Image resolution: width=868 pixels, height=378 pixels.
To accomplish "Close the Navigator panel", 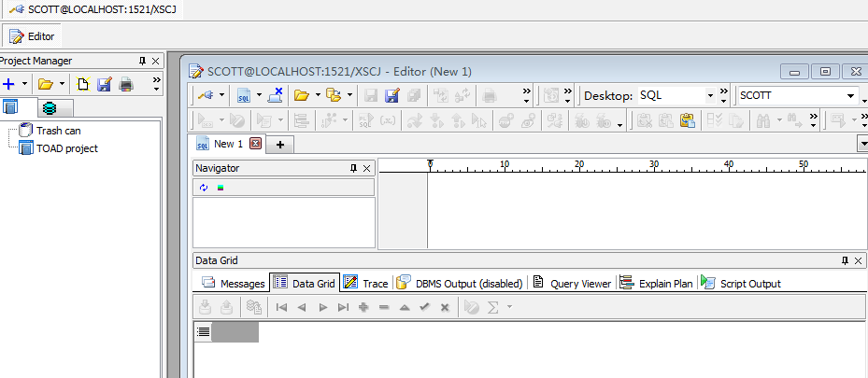I will [366, 169].
